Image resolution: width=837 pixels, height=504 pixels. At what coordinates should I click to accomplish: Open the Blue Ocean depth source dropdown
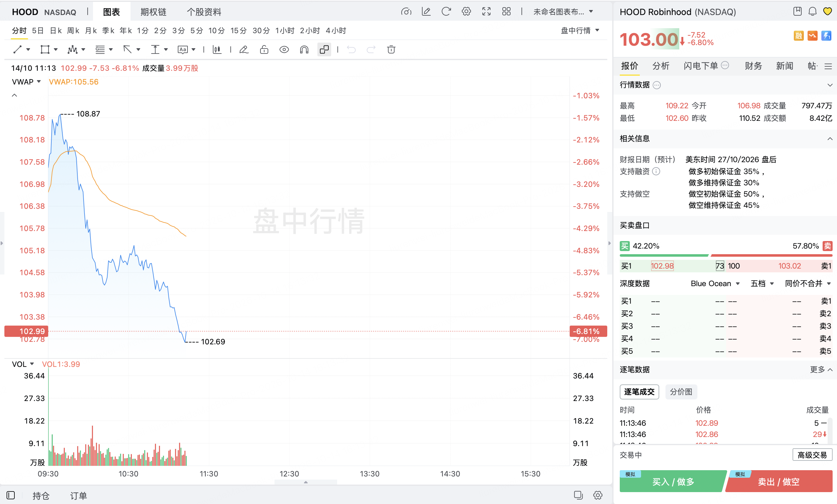click(x=715, y=284)
